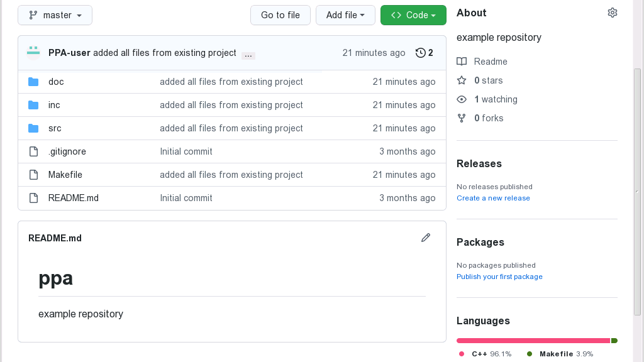Open the .gitignore file
Image resolution: width=644 pixels, height=362 pixels.
(x=67, y=151)
